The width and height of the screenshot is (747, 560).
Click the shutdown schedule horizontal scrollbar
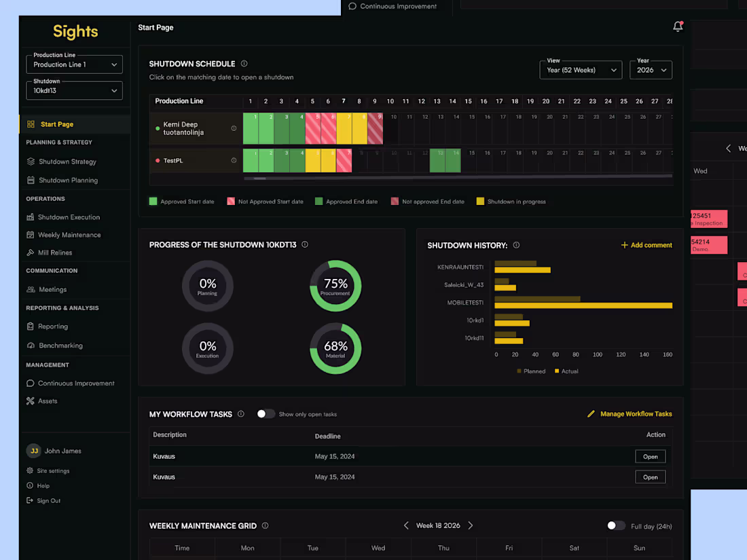457,177
